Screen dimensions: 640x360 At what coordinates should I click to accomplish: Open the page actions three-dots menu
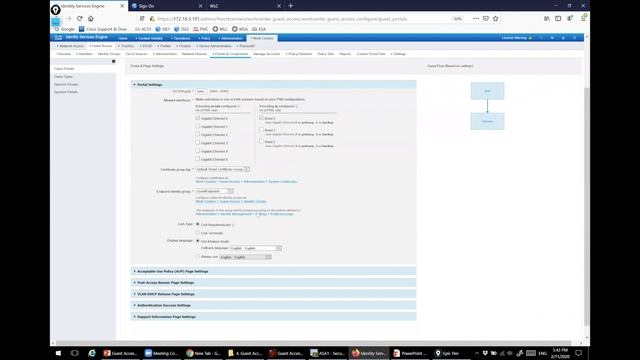coord(476,19)
